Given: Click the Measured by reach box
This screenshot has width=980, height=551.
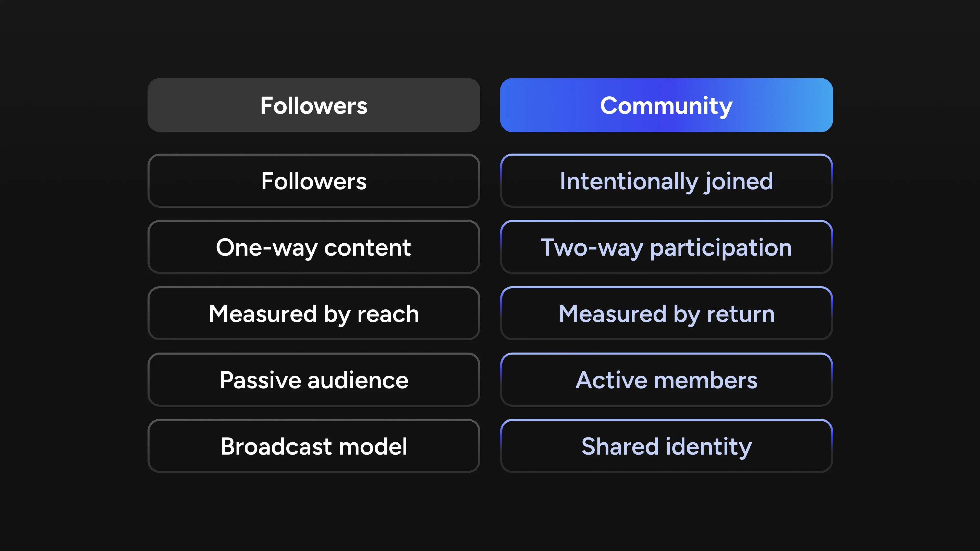Looking at the screenshot, I should [x=313, y=313].
